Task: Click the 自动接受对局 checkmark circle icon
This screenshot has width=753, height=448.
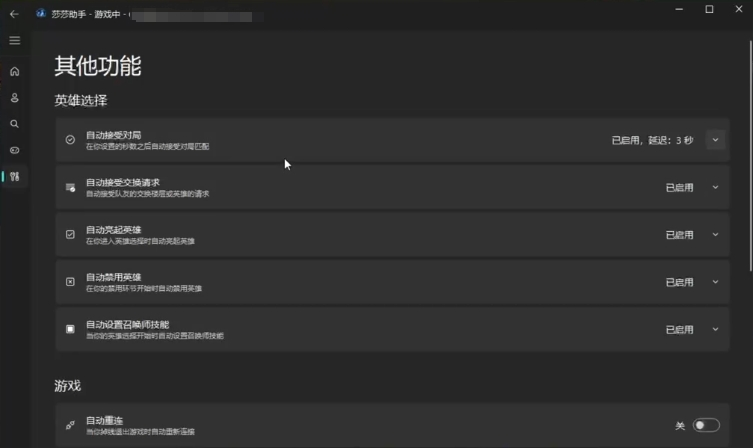Action: [x=70, y=140]
